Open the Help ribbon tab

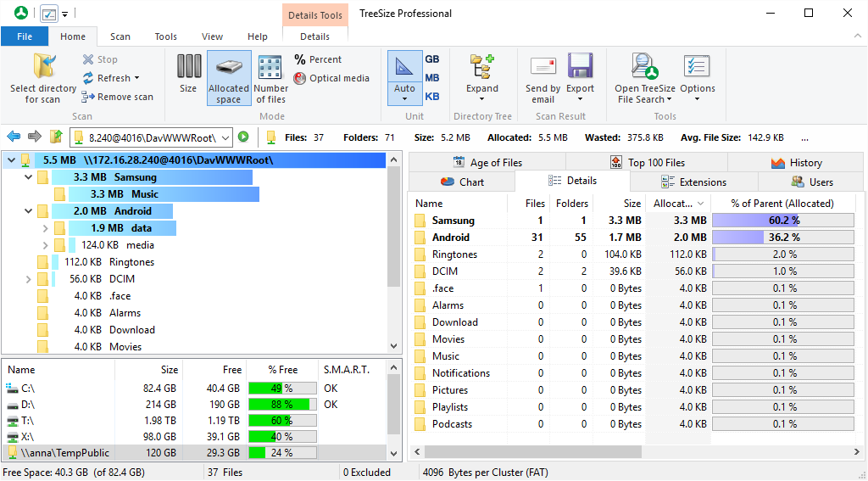click(x=258, y=36)
